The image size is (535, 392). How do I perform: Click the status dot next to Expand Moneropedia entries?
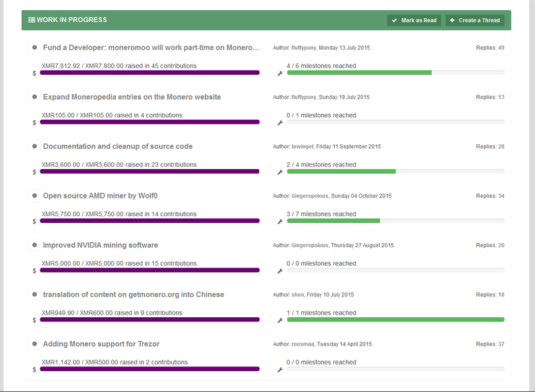tap(34, 97)
